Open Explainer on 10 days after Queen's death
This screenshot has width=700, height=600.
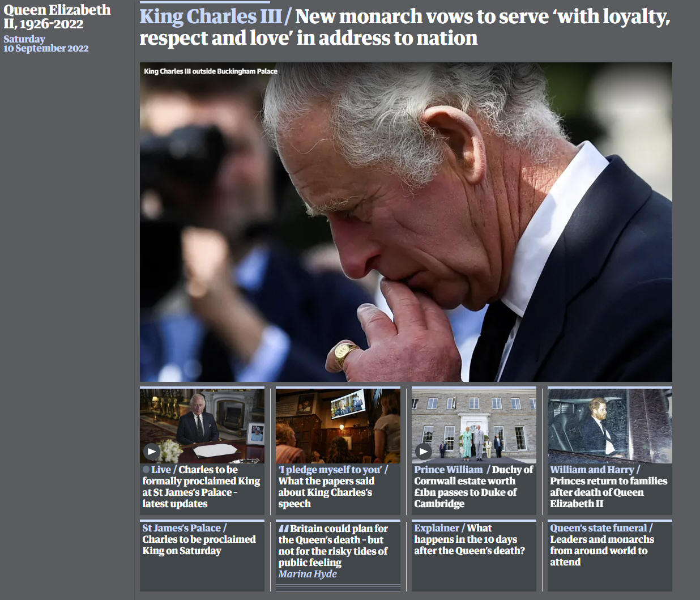click(469, 539)
